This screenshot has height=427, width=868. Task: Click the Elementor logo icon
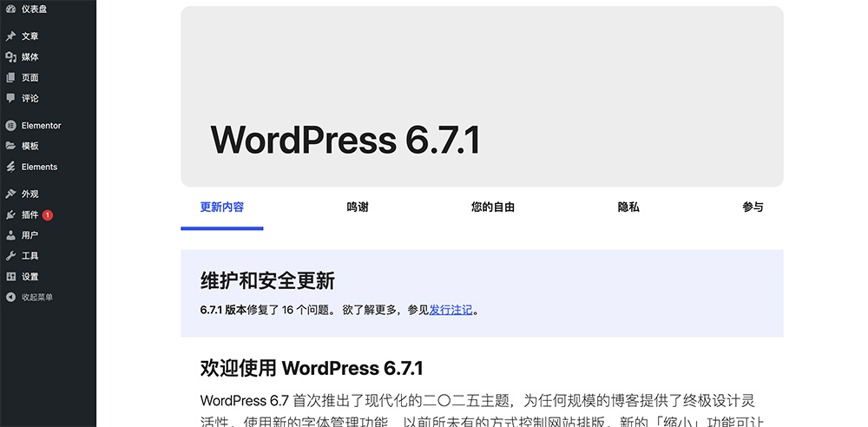click(x=10, y=126)
